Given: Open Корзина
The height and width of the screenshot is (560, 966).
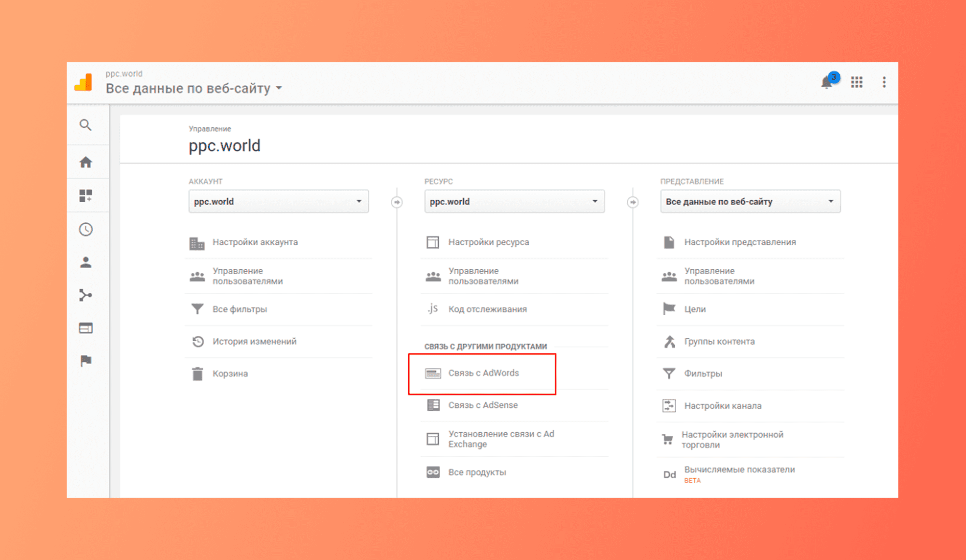Looking at the screenshot, I should point(230,374).
